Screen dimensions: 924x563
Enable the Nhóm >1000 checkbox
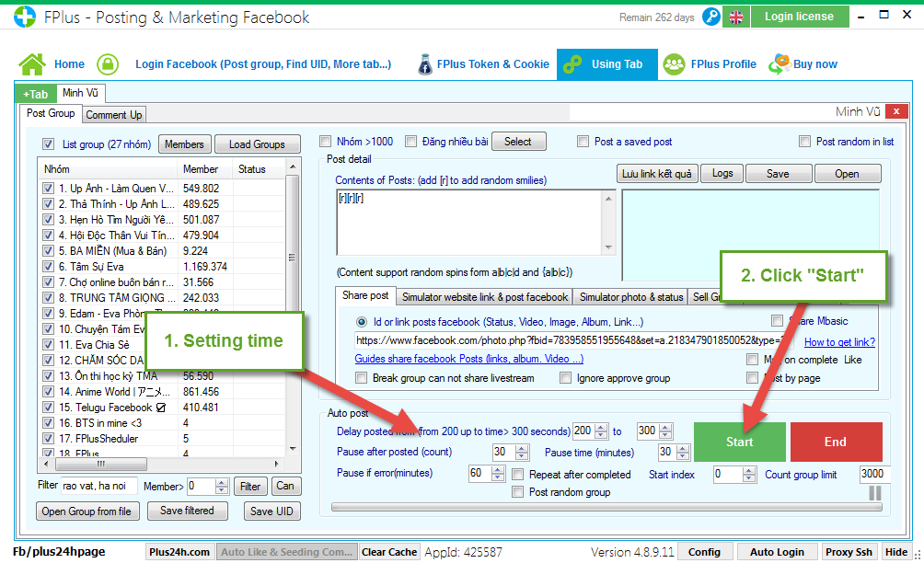coord(325,142)
